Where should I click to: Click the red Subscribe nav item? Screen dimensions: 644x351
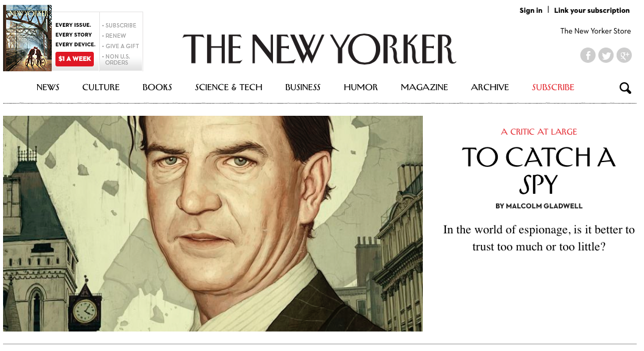click(x=553, y=87)
